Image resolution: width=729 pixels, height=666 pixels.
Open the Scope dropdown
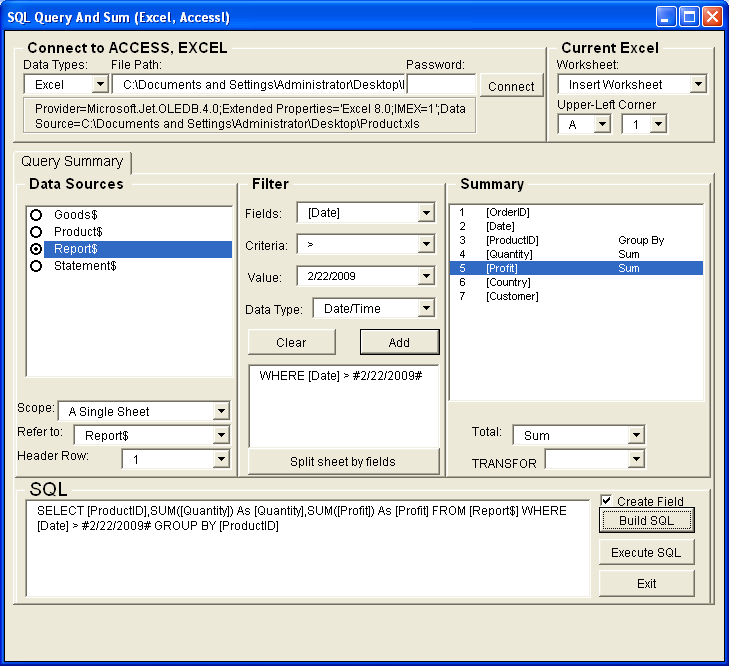tap(220, 411)
